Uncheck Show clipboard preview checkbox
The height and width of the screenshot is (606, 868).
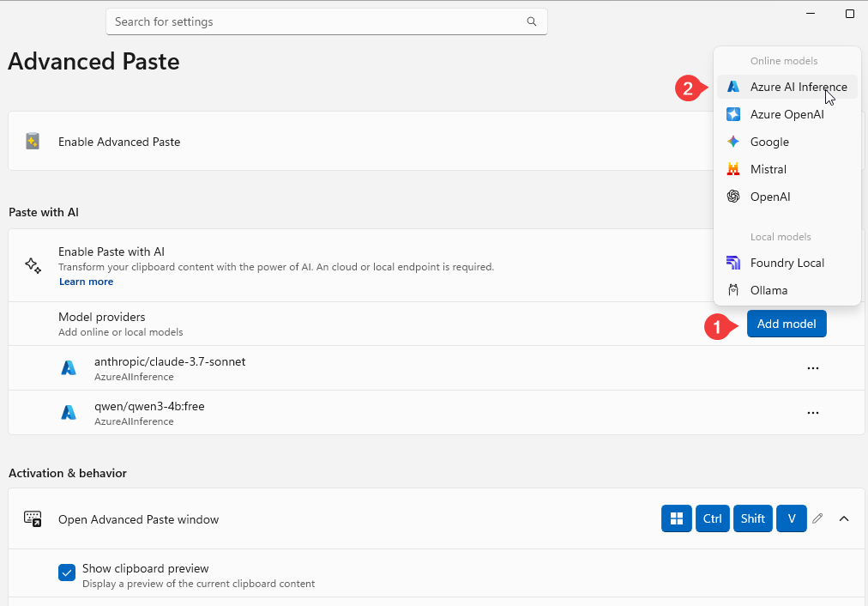pos(67,573)
